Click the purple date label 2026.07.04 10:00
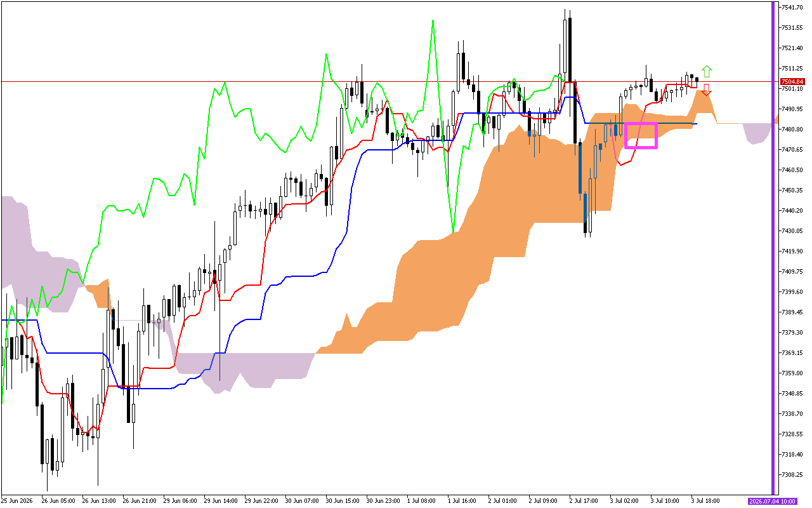 click(x=772, y=501)
